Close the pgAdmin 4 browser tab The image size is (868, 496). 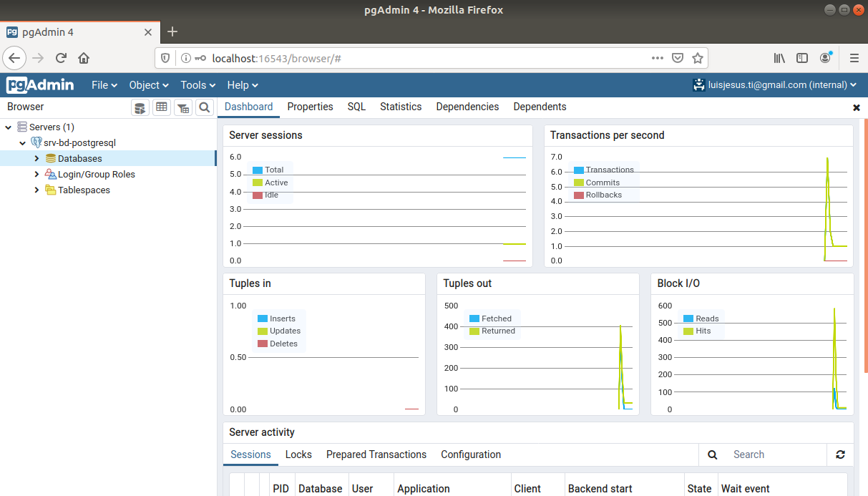pos(148,32)
